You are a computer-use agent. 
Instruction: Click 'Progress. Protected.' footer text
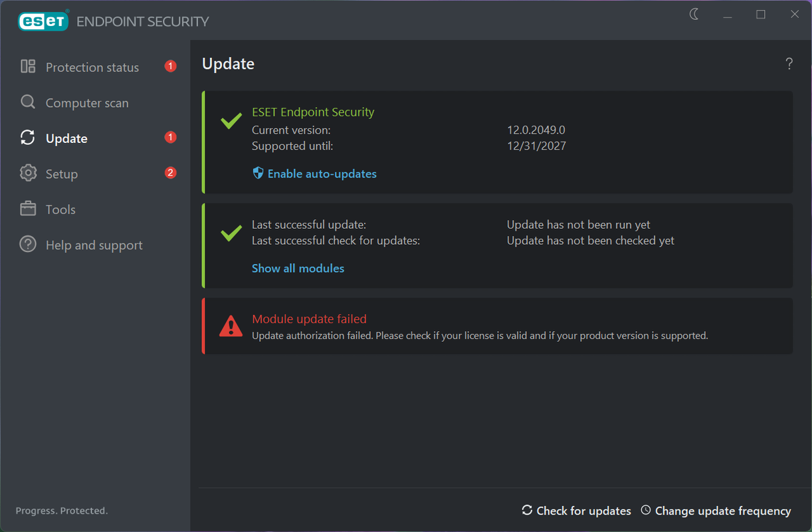pos(62,511)
